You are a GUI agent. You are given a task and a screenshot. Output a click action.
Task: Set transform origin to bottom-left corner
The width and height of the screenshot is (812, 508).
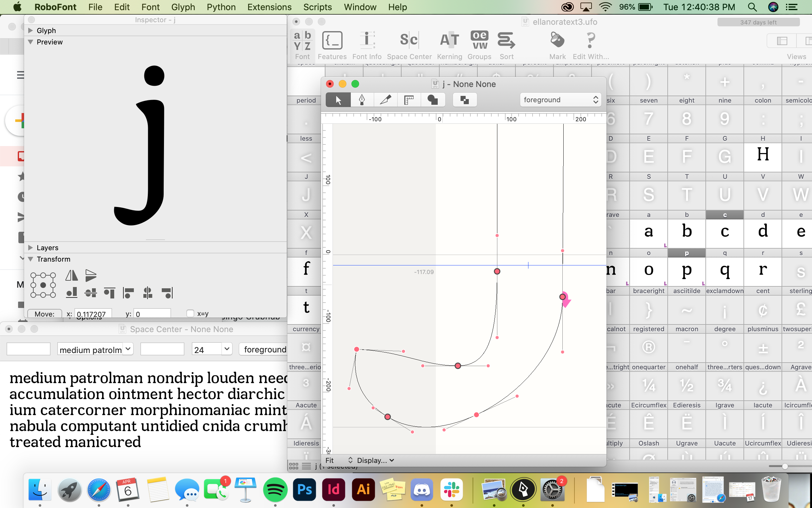[x=33, y=295]
